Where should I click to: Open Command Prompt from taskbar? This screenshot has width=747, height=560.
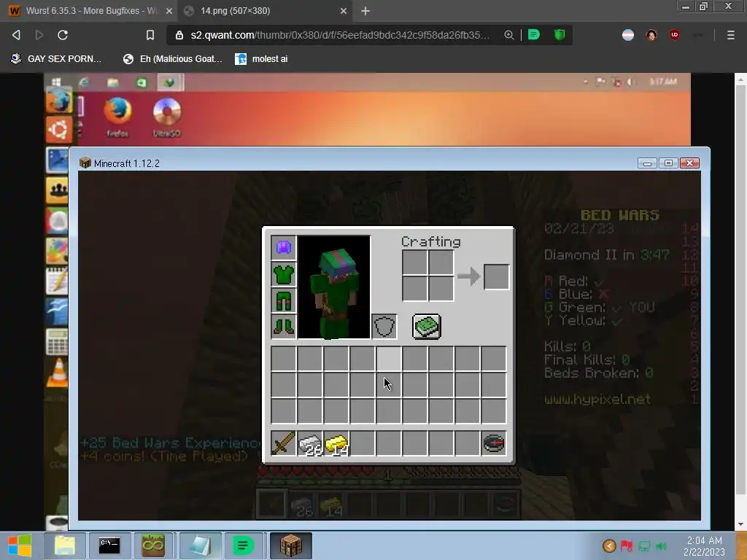click(109, 545)
